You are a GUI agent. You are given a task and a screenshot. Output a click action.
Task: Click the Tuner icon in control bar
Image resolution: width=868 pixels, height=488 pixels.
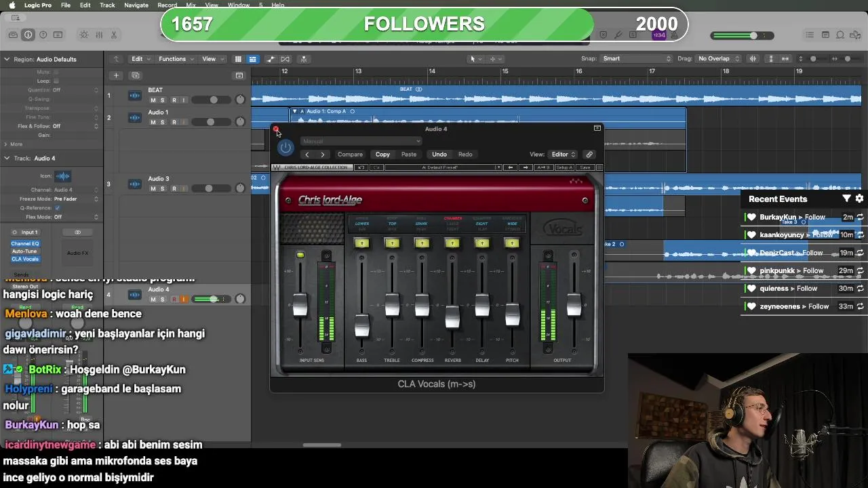[x=618, y=35]
